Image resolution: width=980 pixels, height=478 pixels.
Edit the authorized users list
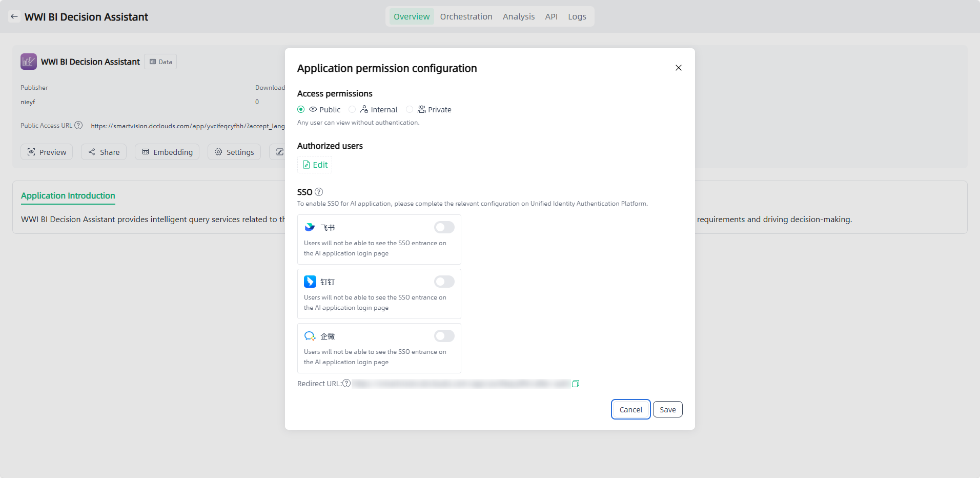coord(315,165)
